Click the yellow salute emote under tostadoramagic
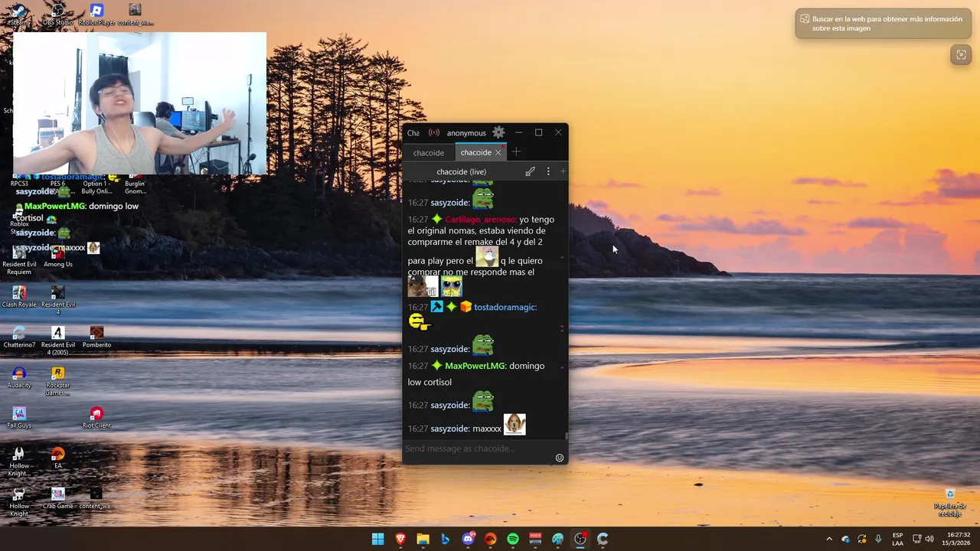 coord(420,322)
